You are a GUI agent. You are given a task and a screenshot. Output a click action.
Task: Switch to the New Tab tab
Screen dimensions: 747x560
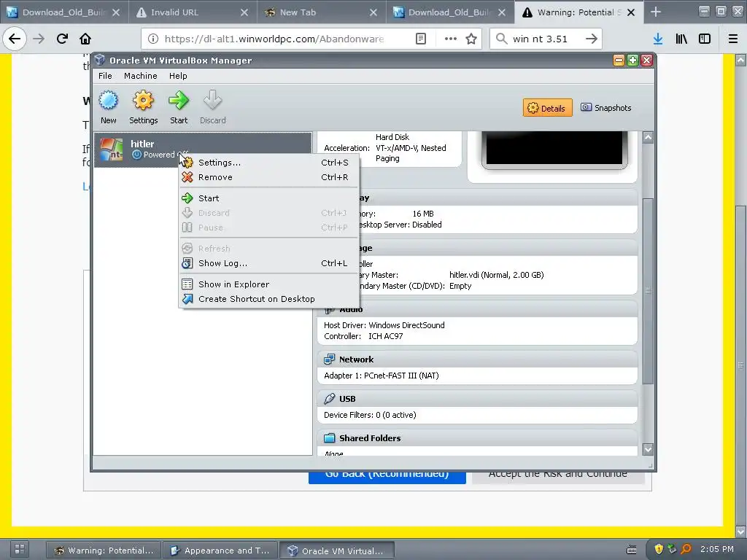pos(322,12)
